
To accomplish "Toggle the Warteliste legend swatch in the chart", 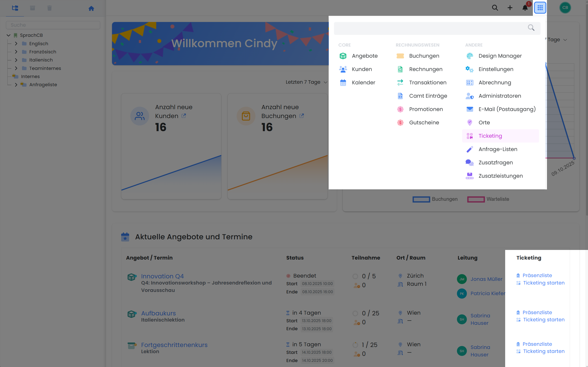I will pyautogui.click(x=475, y=199).
